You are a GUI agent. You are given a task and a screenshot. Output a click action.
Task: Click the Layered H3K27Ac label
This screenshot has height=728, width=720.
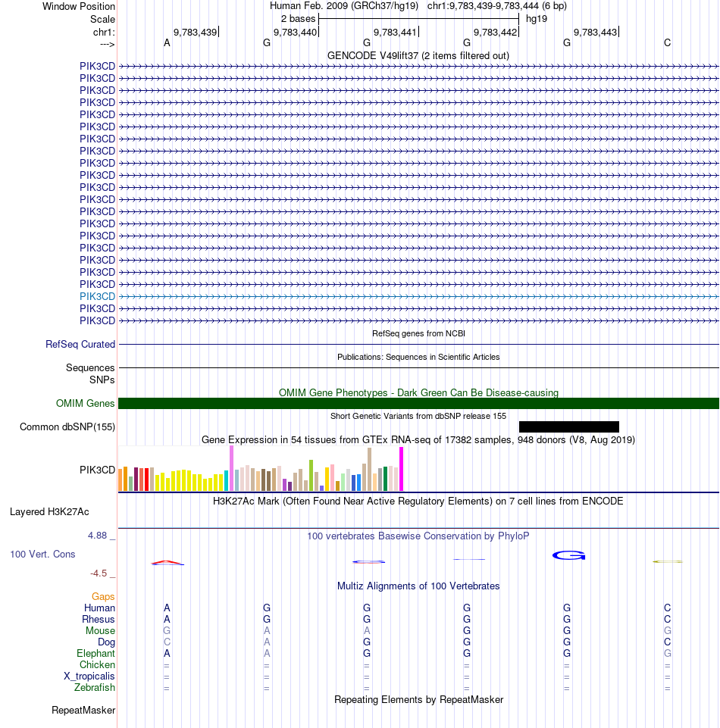pos(49,512)
